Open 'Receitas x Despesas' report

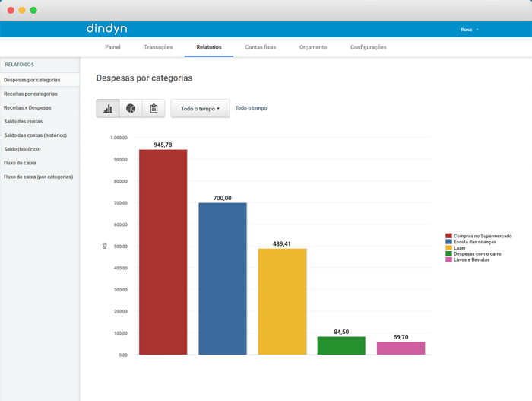pos(40,108)
